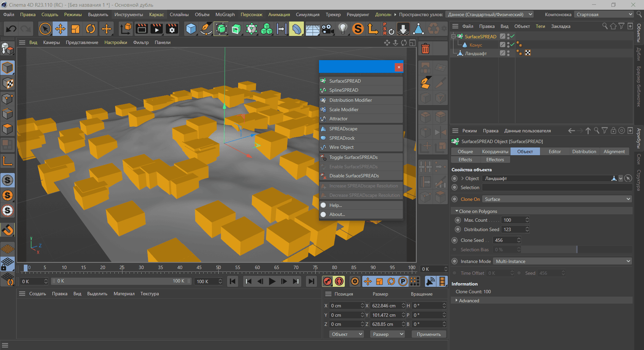Open the Clone On Surface dropdown
This screenshot has width=644, height=350.
click(557, 199)
